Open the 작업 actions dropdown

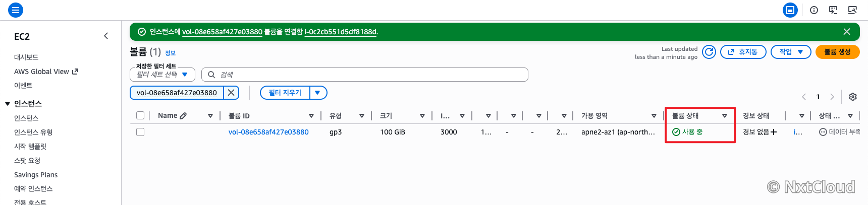click(791, 52)
